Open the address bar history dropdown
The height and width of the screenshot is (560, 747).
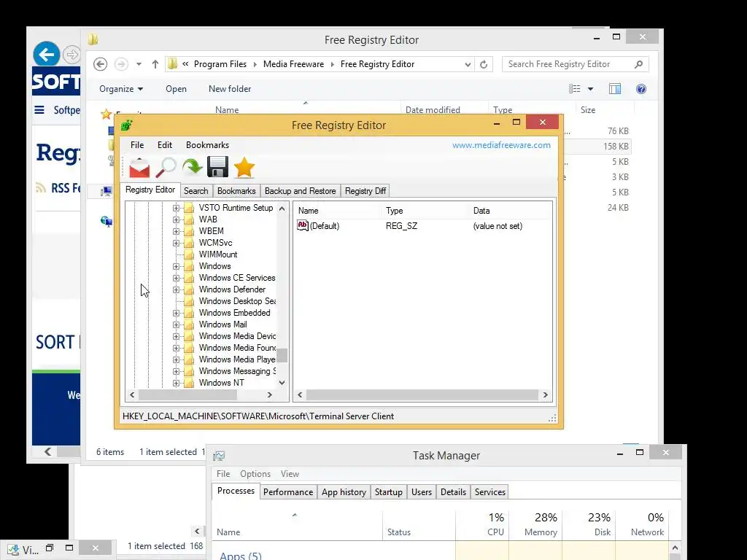(468, 64)
